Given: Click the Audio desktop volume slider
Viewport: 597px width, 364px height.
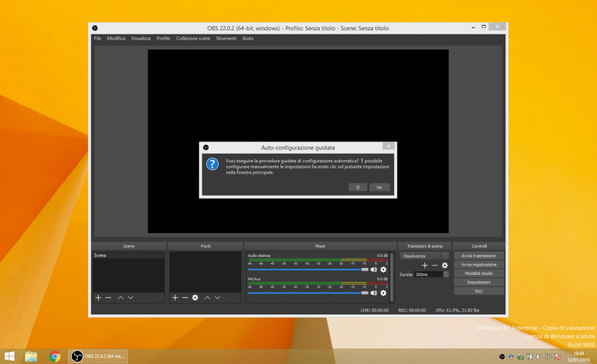Looking at the screenshot, I should (x=308, y=270).
